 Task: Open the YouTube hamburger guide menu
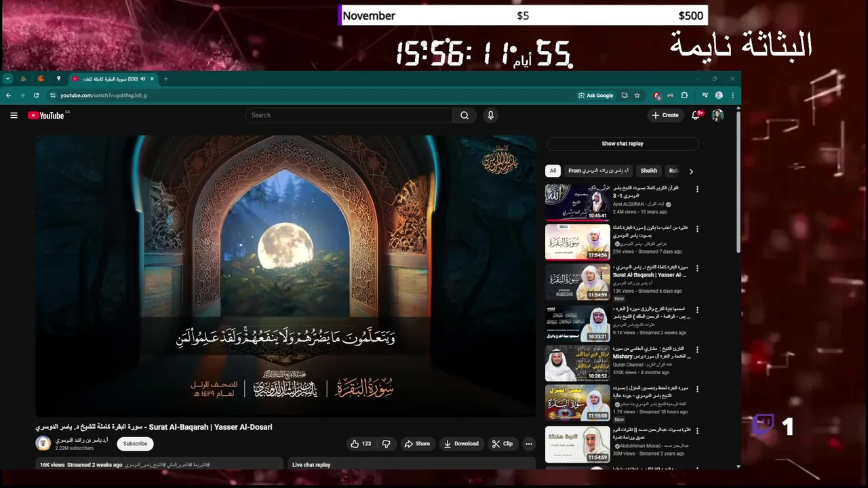(x=14, y=115)
